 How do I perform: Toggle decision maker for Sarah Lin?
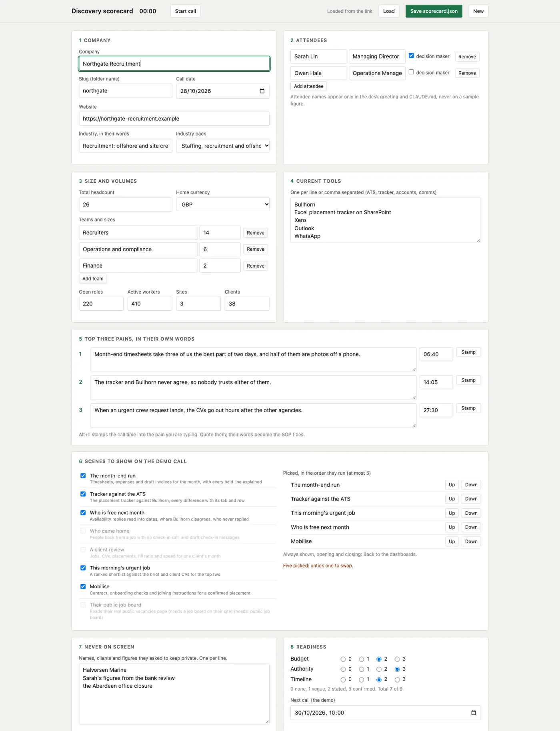[411, 56]
